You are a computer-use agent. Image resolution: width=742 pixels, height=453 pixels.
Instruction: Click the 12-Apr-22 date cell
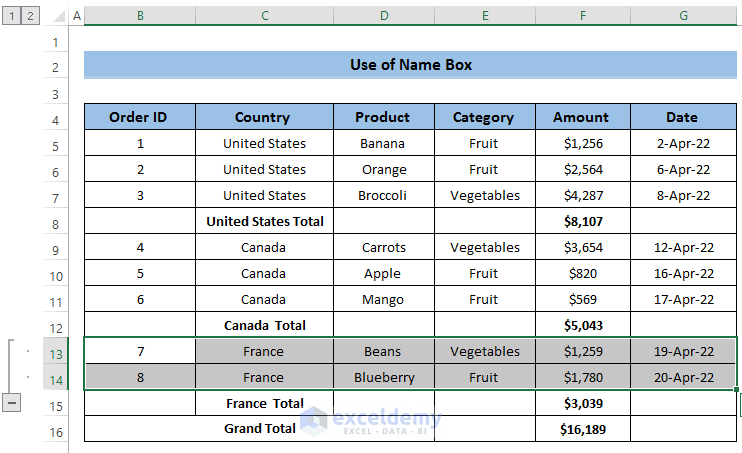(683, 247)
